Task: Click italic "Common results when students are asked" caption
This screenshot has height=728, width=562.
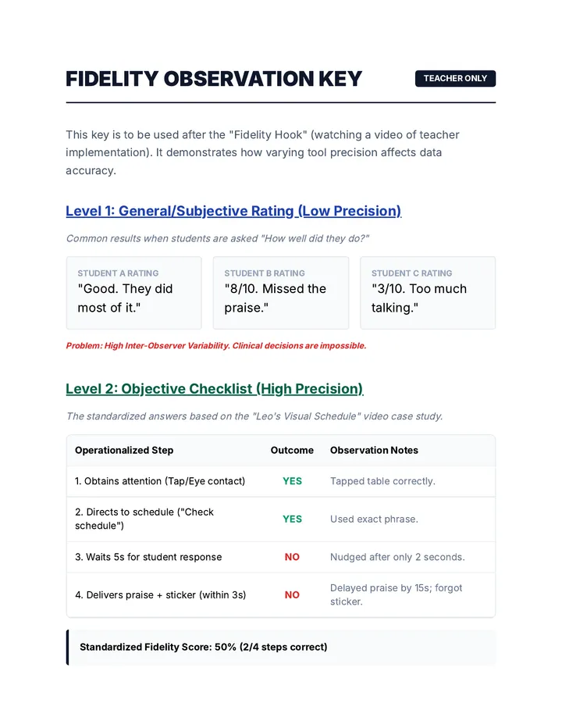Action: [x=217, y=238]
